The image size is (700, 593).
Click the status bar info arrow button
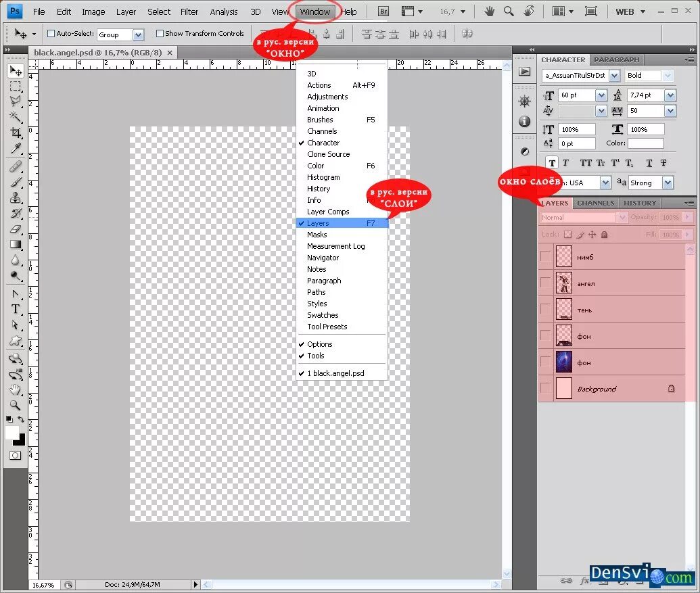[x=195, y=584]
